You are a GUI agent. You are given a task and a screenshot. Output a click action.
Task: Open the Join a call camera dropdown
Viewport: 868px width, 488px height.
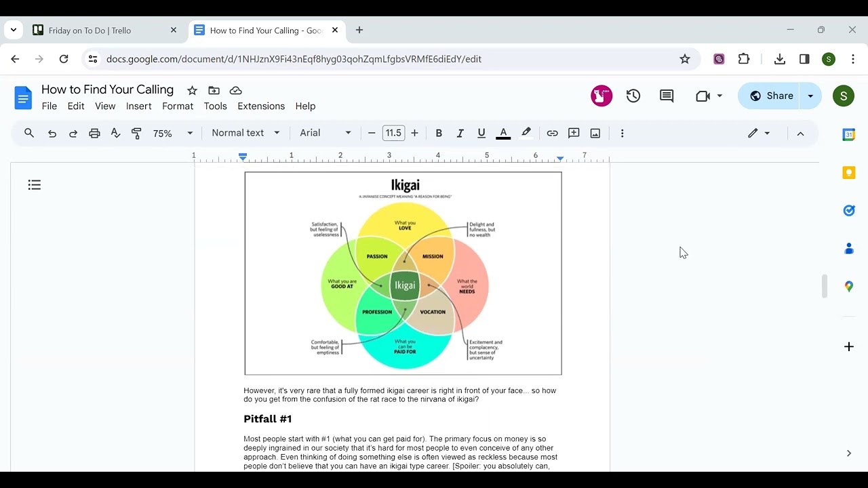(709, 96)
